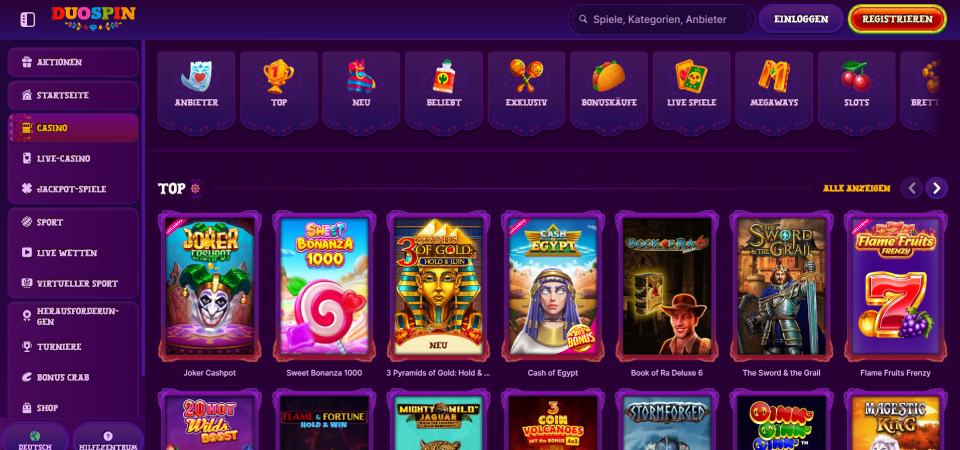The image size is (960, 450).
Task: Launch the Sweet Bonanza 1000 game thumbnail
Action: pyautogui.click(x=324, y=287)
